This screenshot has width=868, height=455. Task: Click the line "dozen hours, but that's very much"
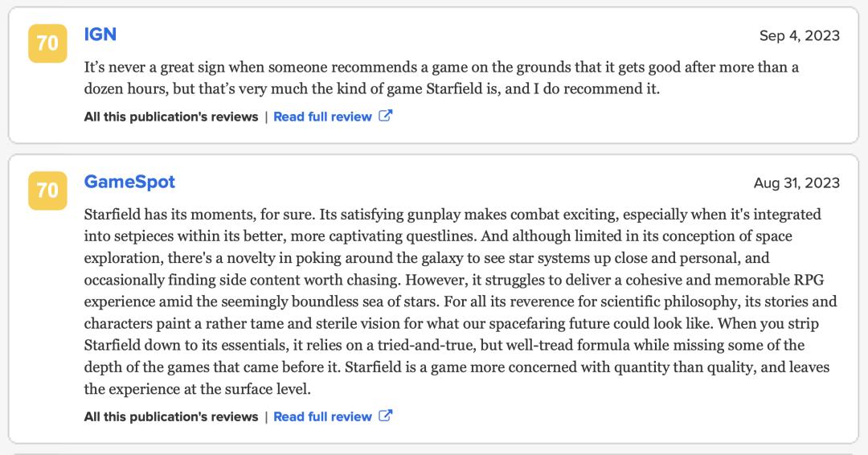372,89
